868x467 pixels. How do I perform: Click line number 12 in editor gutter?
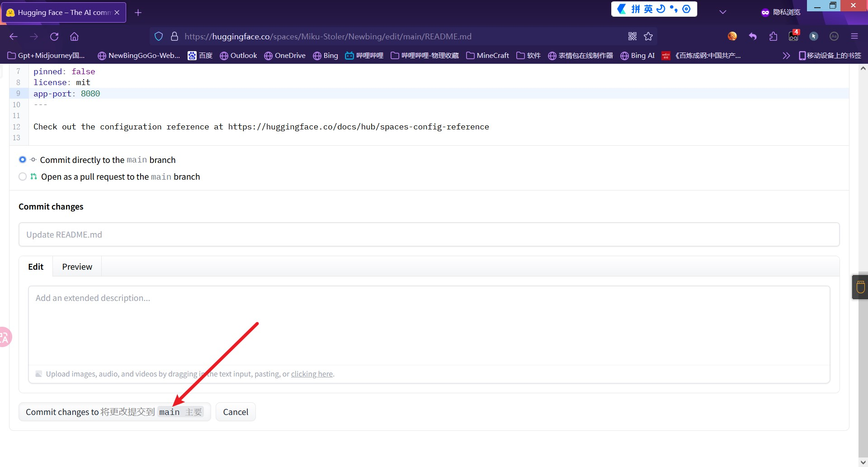(17, 127)
